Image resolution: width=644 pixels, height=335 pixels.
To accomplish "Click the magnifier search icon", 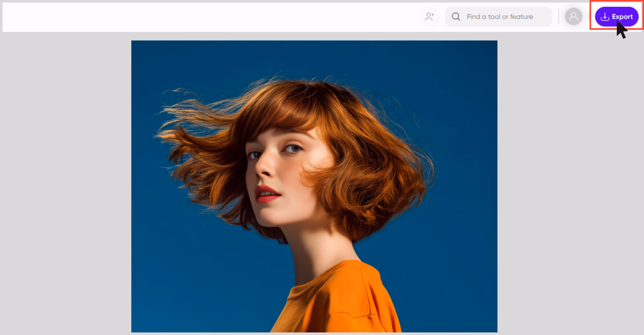I will click(456, 16).
